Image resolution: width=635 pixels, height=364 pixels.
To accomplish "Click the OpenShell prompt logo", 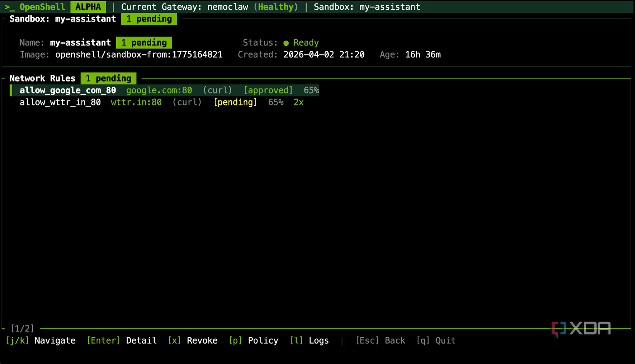I will click(35, 7).
